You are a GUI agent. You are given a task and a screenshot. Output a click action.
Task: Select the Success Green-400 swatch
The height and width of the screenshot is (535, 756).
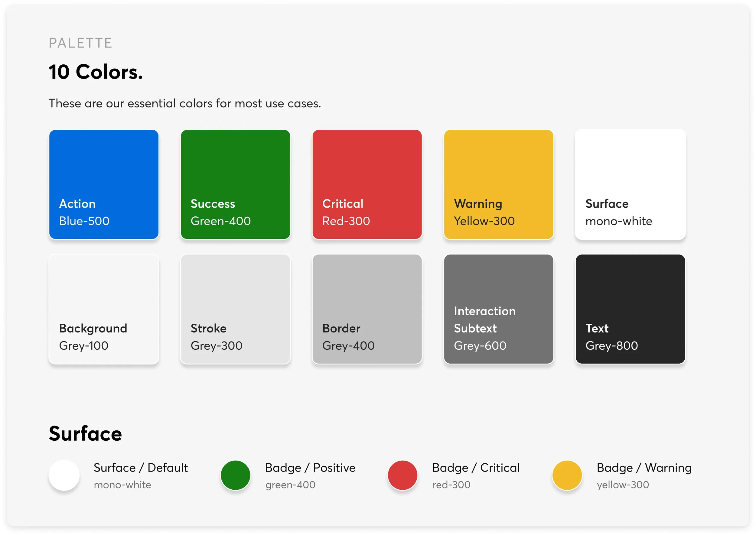[x=235, y=184]
